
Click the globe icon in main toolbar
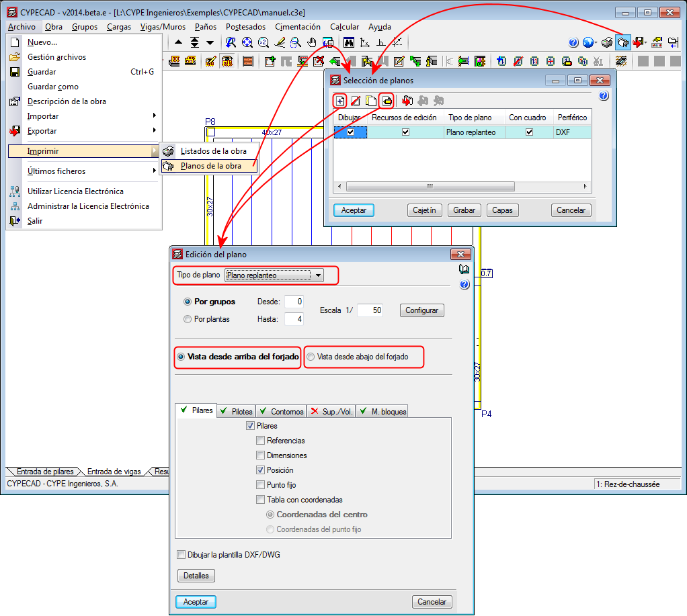tap(588, 42)
